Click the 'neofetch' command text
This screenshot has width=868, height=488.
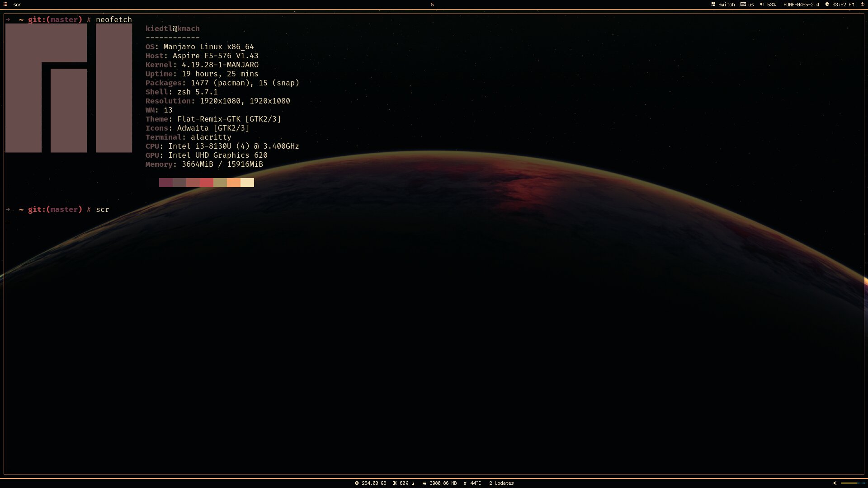click(114, 19)
